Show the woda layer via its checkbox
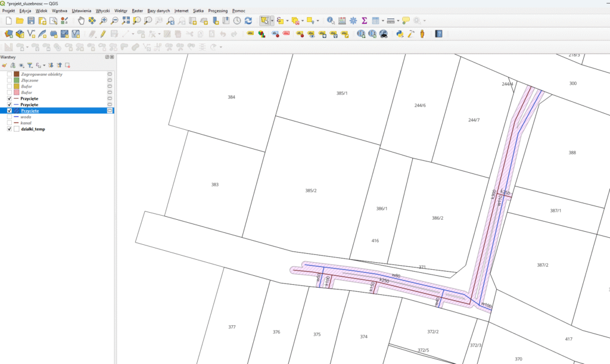 (x=10, y=117)
